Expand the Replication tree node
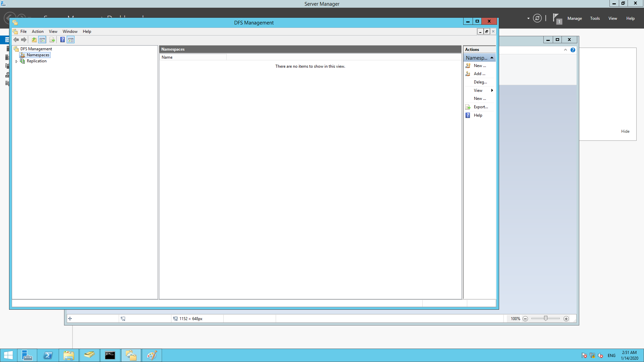The width and height of the screenshot is (644, 362). (x=16, y=61)
